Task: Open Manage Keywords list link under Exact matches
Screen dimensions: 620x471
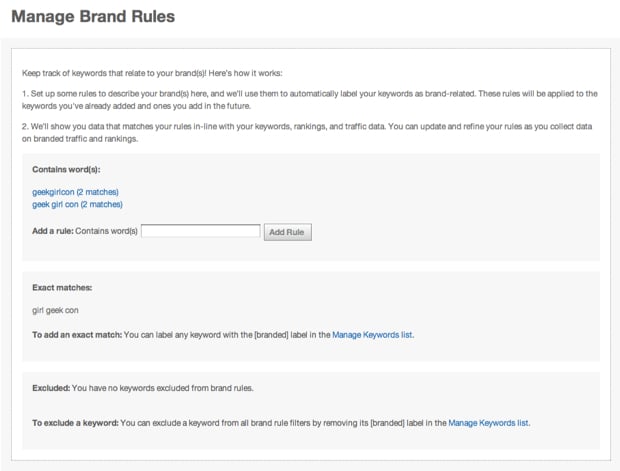Action: [371, 335]
